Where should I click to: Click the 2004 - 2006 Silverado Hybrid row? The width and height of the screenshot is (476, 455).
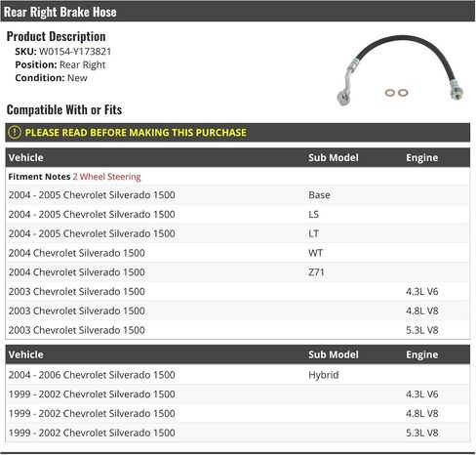pos(238,375)
